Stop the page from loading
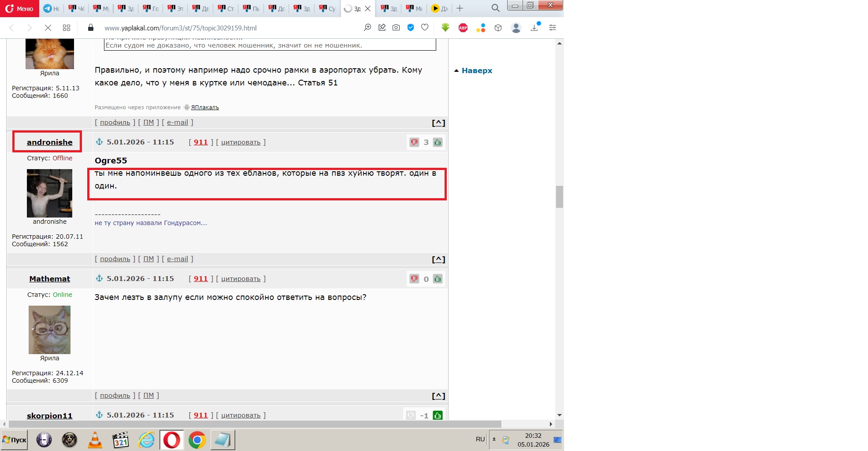The width and height of the screenshot is (868, 451). [x=48, y=28]
